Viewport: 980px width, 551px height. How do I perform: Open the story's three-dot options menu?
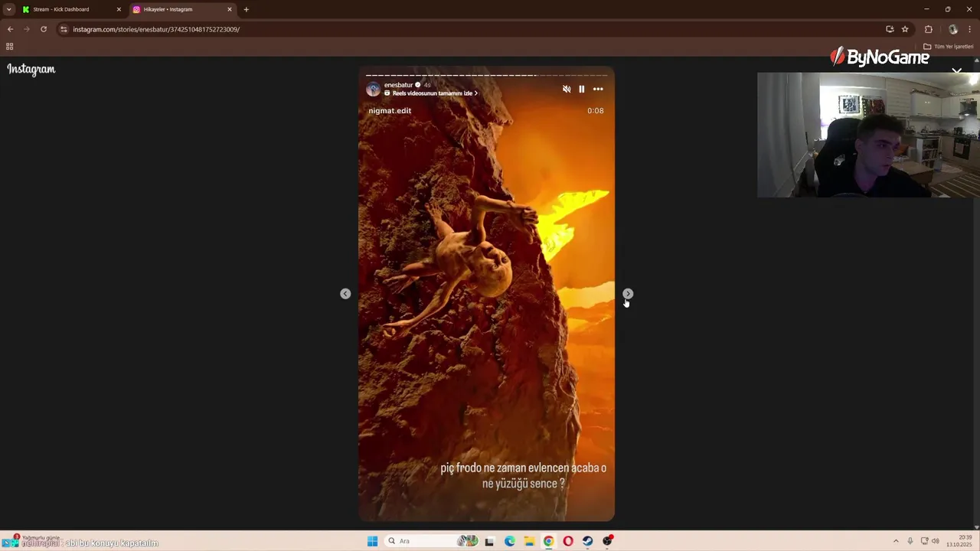tap(598, 90)
